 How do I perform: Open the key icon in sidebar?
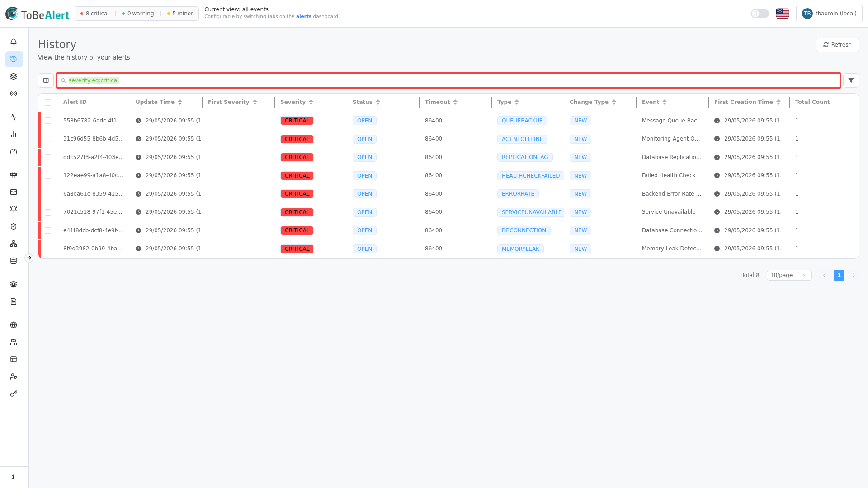pyautogui.click(x=14, y=394)
